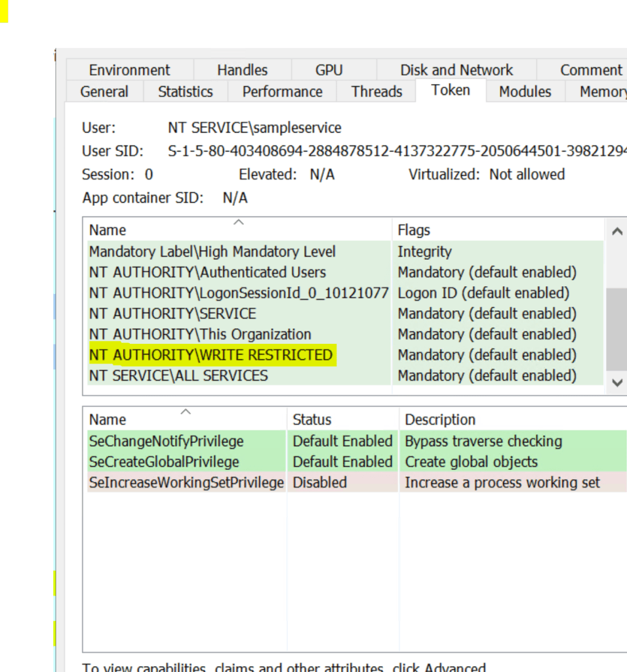Select the SeIncreaseWorkingSetPrivilege row
This screenshot has width=627, height=672.
tap(186, 482)
